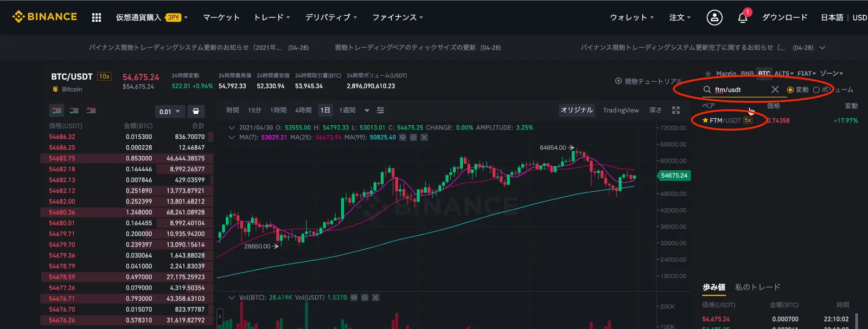
Task: Open the apps grid menu
Action: 97,17
